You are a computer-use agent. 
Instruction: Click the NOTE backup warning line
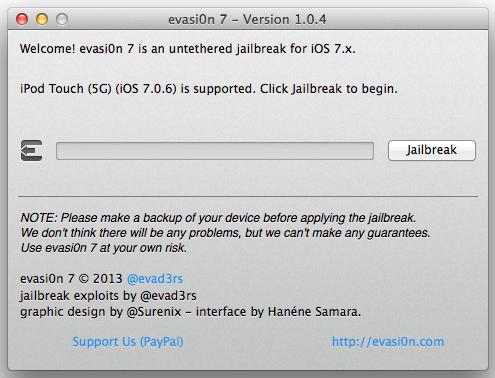tap(218, 218)
